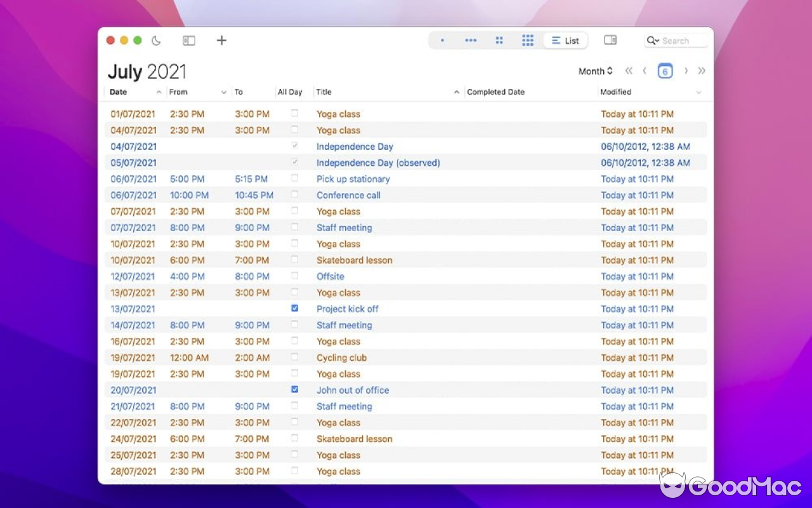Open the month grid view
This screenshot has height=508, width=812.
coord(499,40)
